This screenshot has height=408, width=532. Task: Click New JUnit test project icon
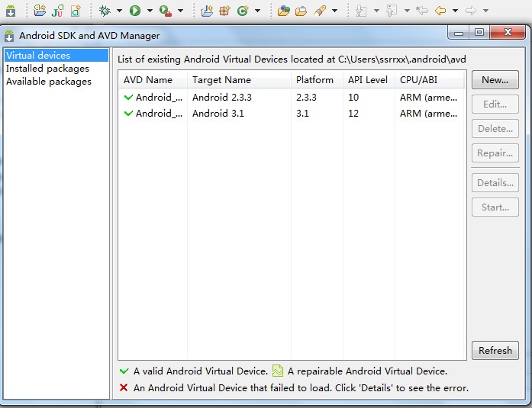(57, 11)
